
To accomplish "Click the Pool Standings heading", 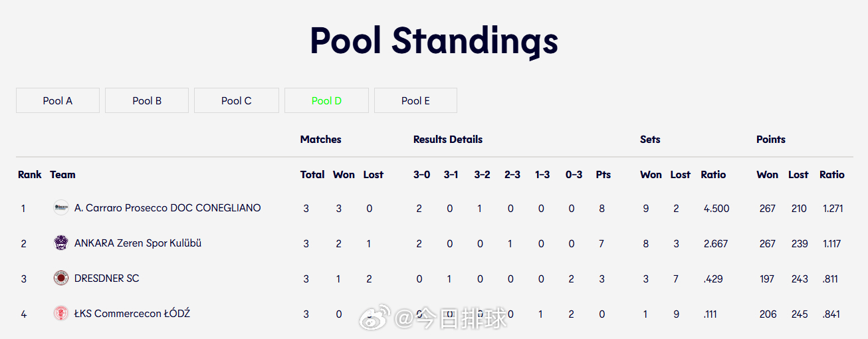I will pos(434,41).
